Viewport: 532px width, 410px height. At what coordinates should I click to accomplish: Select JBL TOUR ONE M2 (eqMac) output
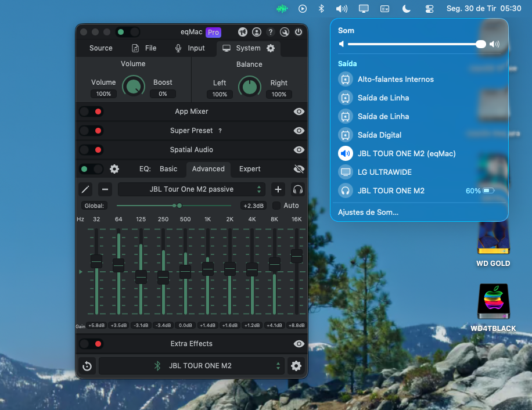pyautogui.click(x=419, y=154)
